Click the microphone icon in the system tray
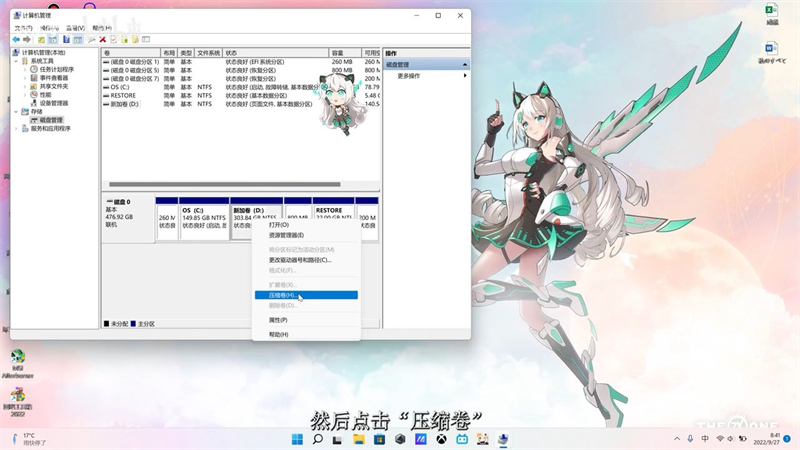 click(690, 439)
